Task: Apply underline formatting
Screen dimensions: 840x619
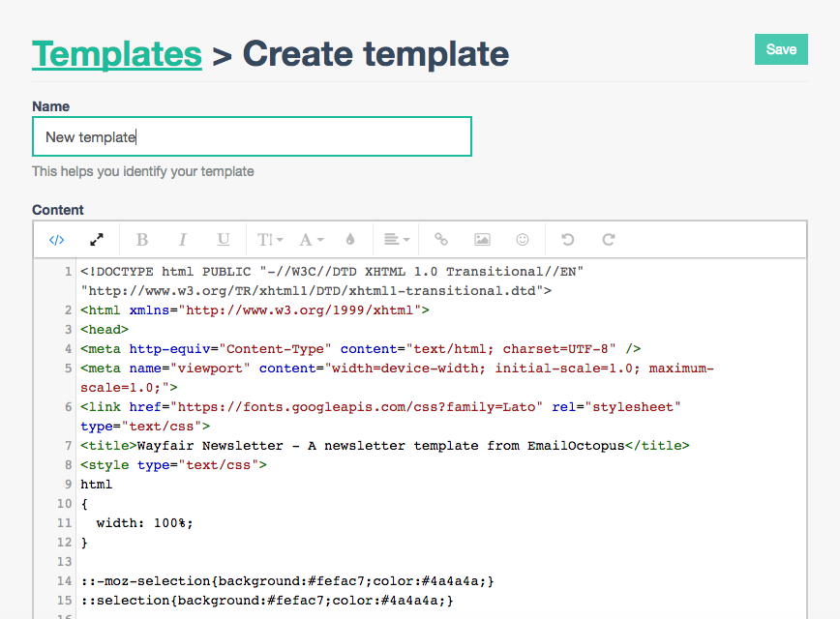Action: (x=224, y=240)
